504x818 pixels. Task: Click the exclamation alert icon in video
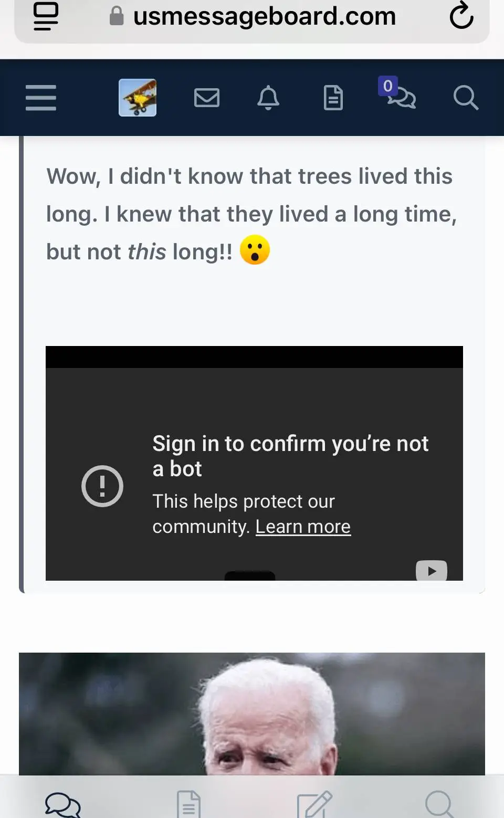coord(102,486)
